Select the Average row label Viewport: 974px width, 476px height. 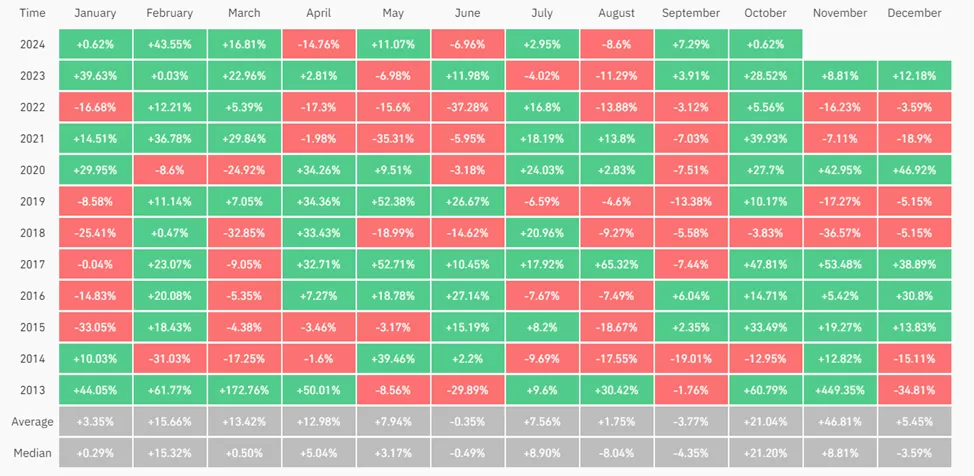[x=30, y=422]
